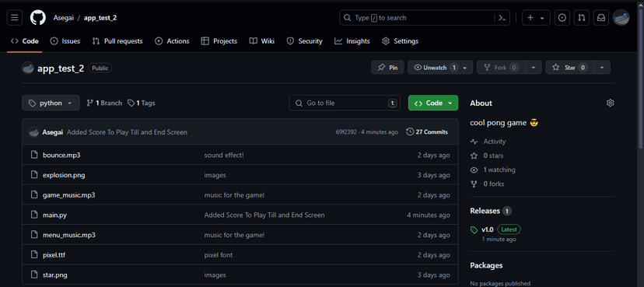Open the user profile avatar menu
644x287 pixels.
point(621,18)
